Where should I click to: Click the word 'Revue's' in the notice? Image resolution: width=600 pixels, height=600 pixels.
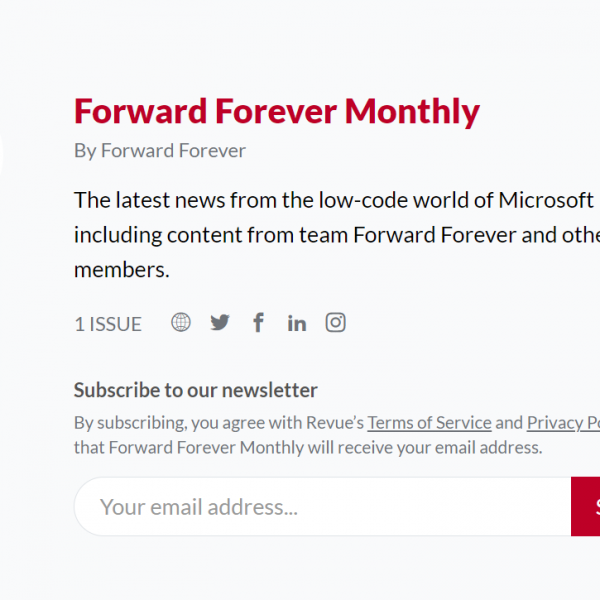coord(335,423)
